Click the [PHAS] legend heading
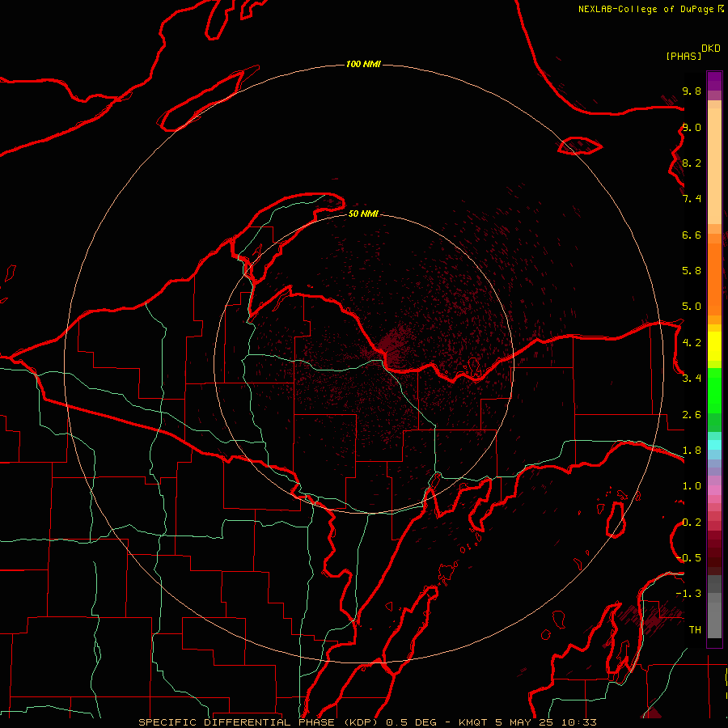This screenshot has height=728, width=728. pyautogui.click(x=684, y=56)
